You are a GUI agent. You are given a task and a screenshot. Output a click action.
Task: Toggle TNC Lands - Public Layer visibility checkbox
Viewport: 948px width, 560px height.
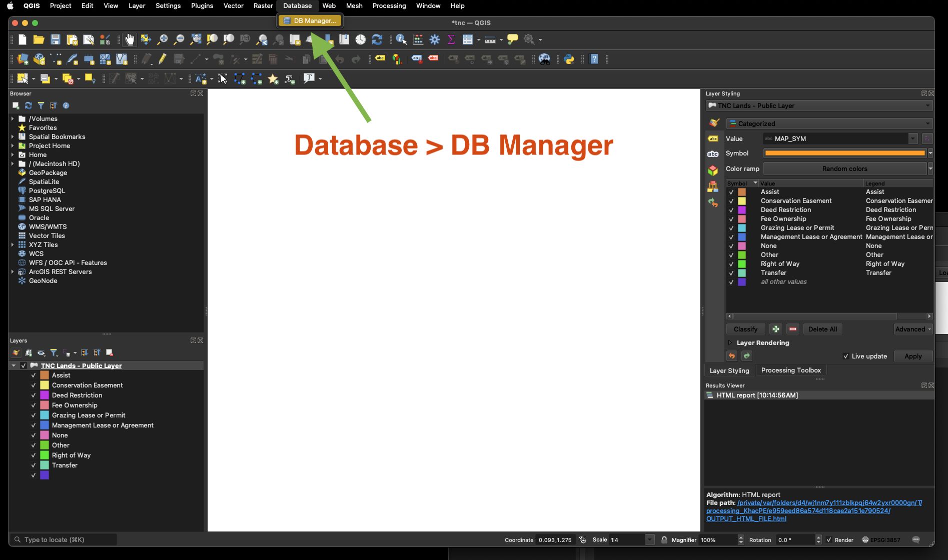pyautogui.click(x=24, y=365)
